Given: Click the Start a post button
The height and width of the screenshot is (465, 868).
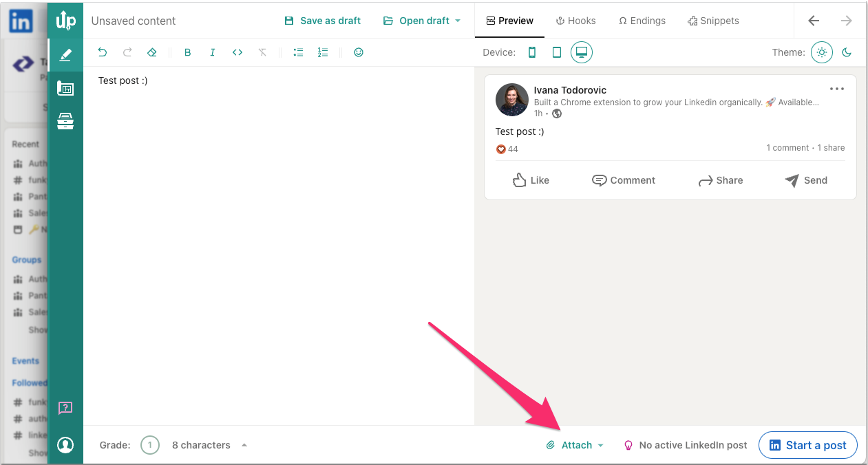Looking at the screenshot, I should [807, 445].
